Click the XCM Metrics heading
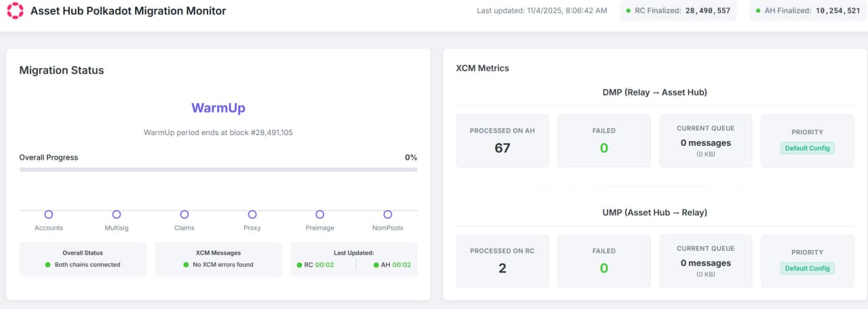This screenshot has width=868, height=309. coord(483,68)
